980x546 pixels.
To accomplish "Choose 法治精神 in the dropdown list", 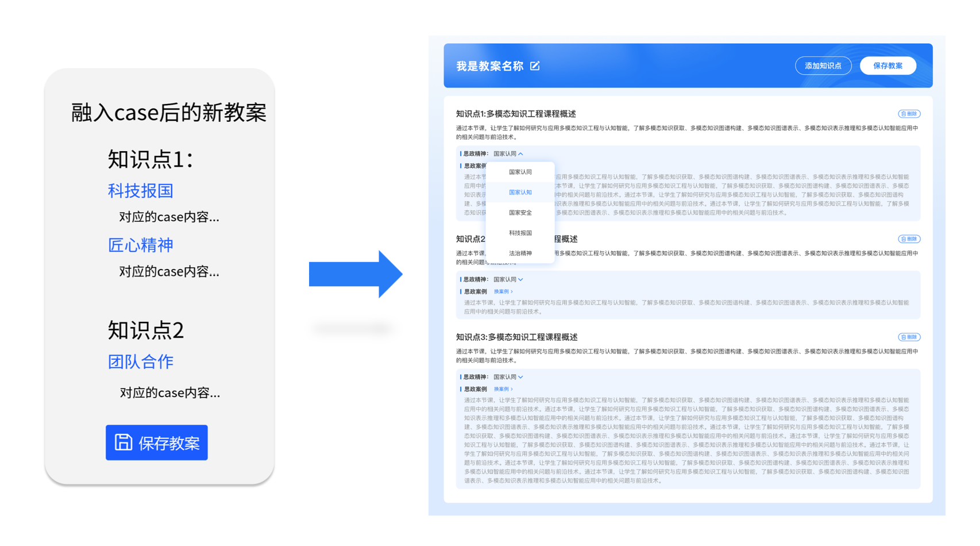I will click(x=520, y=253).
